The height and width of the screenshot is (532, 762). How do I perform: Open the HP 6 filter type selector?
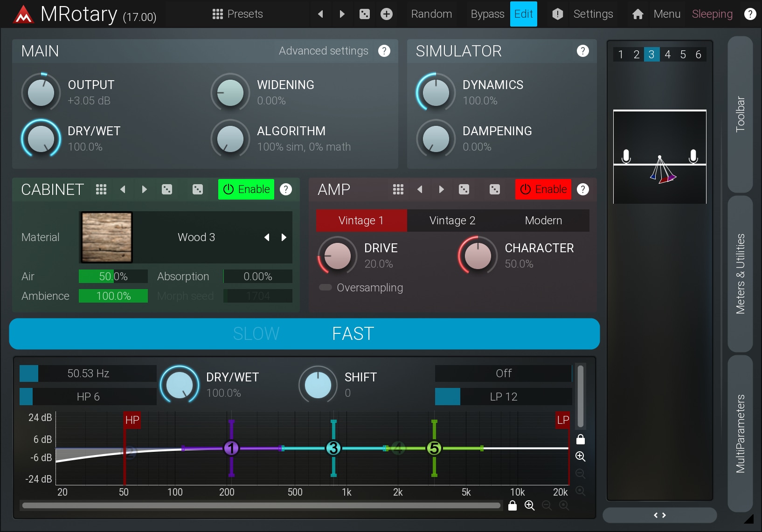(88, 397)
